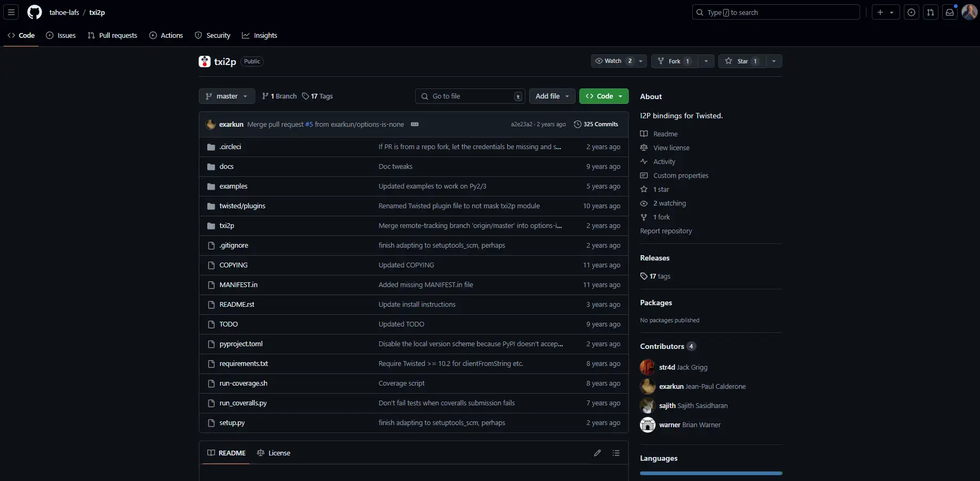
Task: Open the pyproject.toml file
Action: (241, 344)
